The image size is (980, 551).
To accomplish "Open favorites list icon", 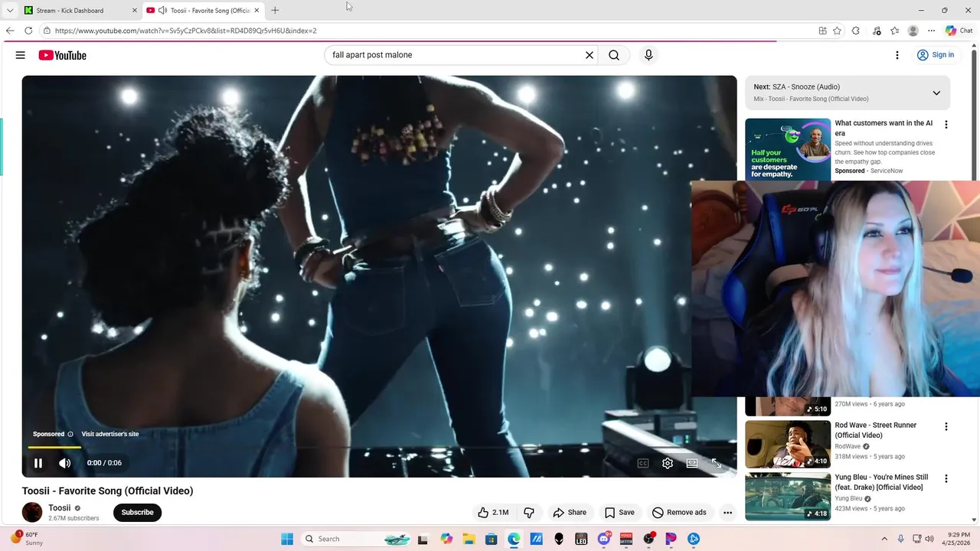I will tap(894, 31).
